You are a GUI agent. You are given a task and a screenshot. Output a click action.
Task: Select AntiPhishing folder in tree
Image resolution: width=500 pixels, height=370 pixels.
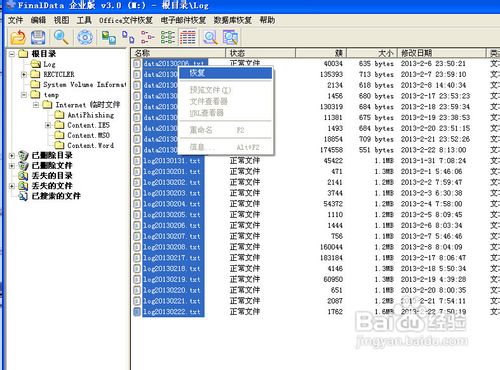click(x=91, y=115)
